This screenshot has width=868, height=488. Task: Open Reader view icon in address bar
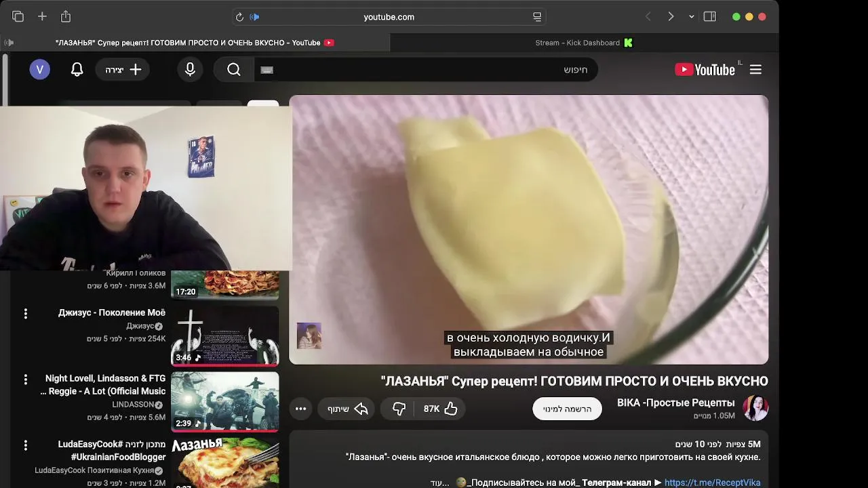pos(537,17)
